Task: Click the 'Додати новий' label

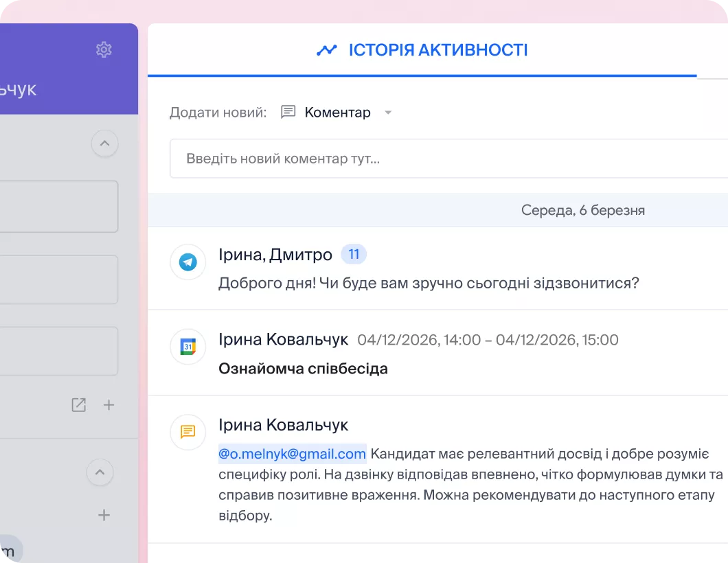Action: [x=218, y=112]
